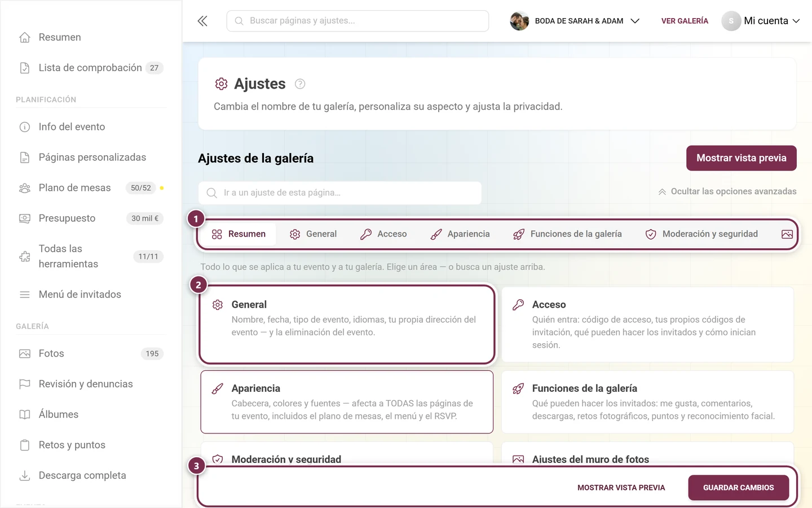
Task: Click the 50/52 badge next to Plano de mesas
Action: coord(141,188)
